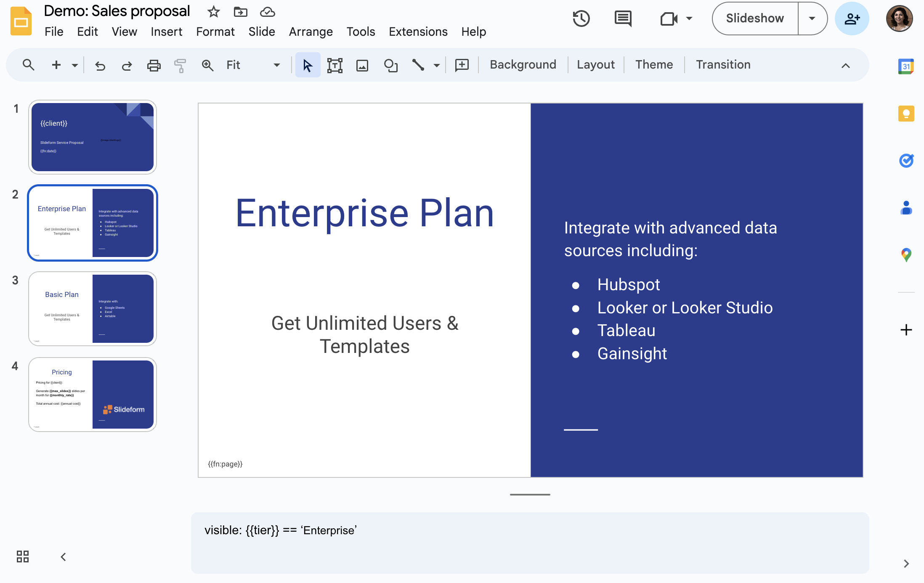Select the line tool
This screenshot has width=924, height=583.
tap(418, 65)
